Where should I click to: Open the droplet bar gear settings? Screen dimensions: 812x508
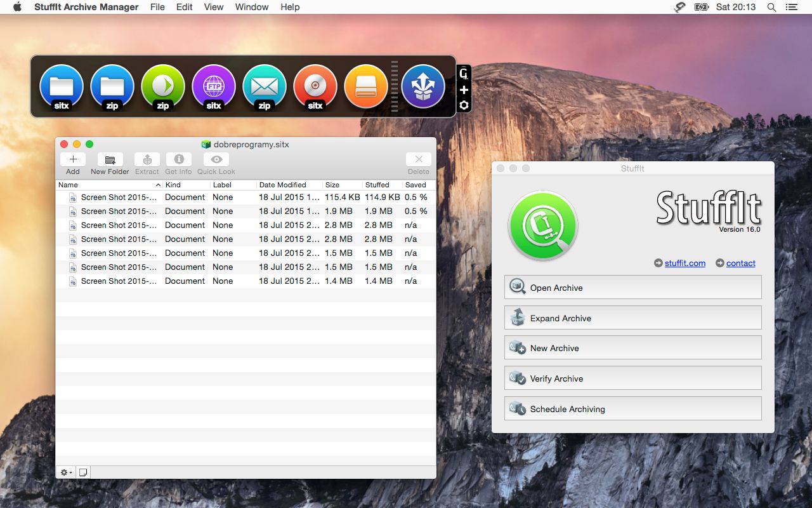464,105
